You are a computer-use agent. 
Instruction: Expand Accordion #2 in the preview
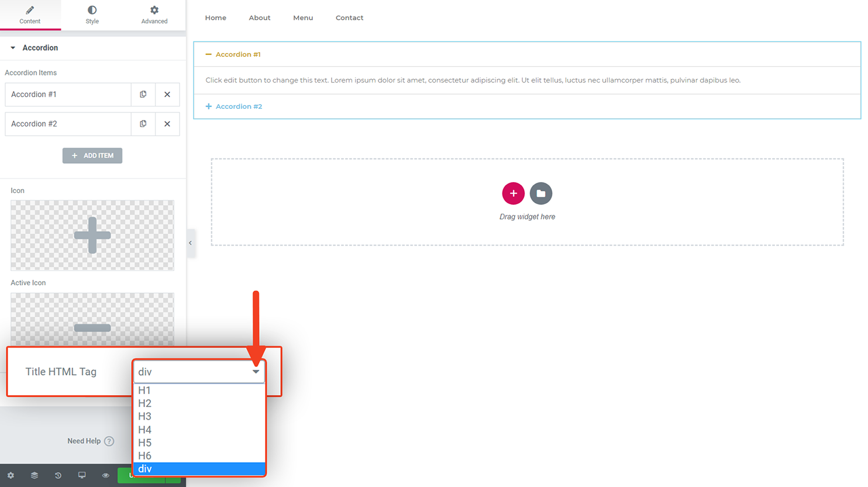click(x=234, y=107)
